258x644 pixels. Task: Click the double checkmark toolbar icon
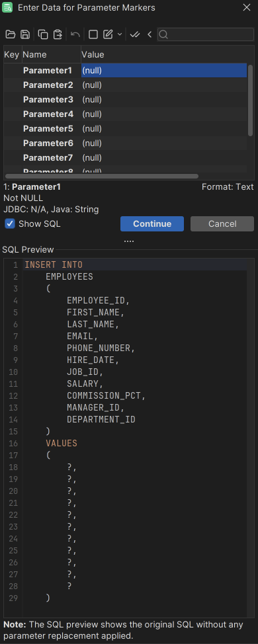(135, 34)
